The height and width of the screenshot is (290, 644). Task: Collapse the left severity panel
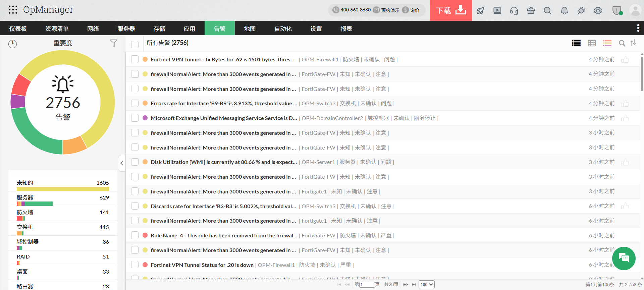(122, 163)
